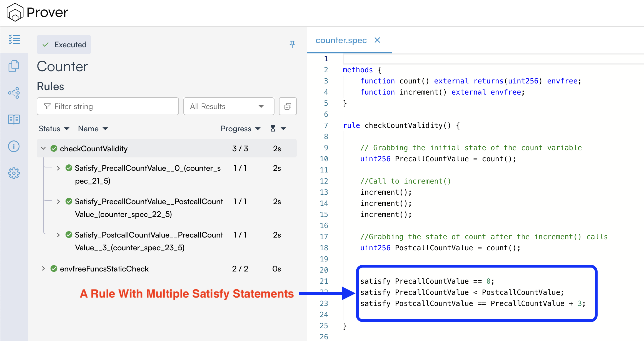Open settings gear in sidebar

(14, 173)
